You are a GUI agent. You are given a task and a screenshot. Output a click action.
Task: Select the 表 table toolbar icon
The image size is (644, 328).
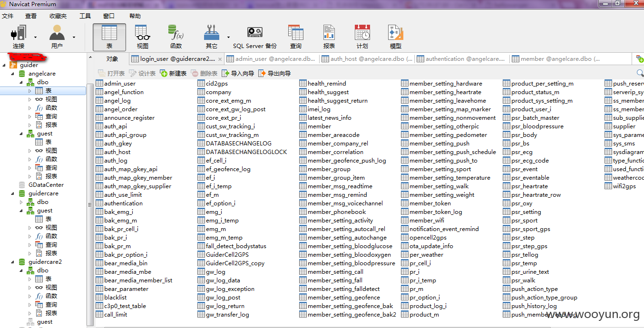click(x=109, y=38)
